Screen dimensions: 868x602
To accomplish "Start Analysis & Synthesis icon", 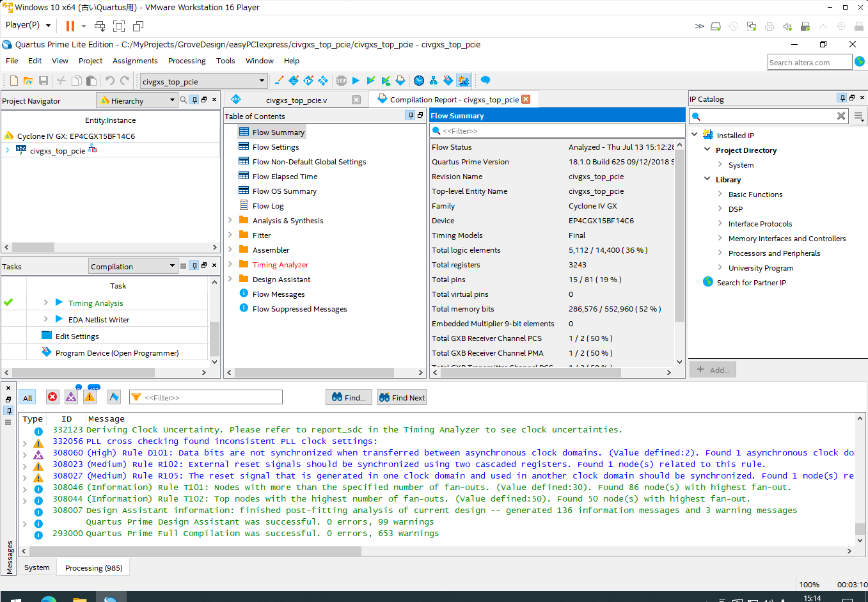I will coord(371,81).
